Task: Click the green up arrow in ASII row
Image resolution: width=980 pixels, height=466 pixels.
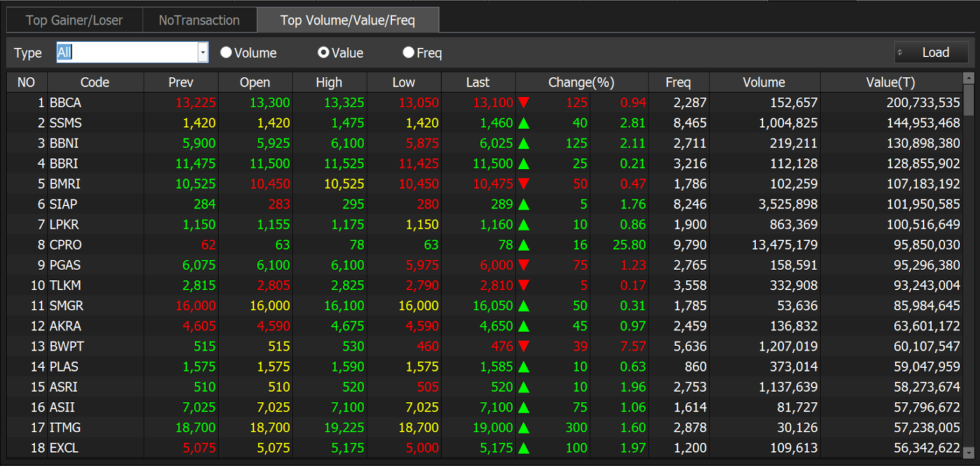Action: [524, 407]
